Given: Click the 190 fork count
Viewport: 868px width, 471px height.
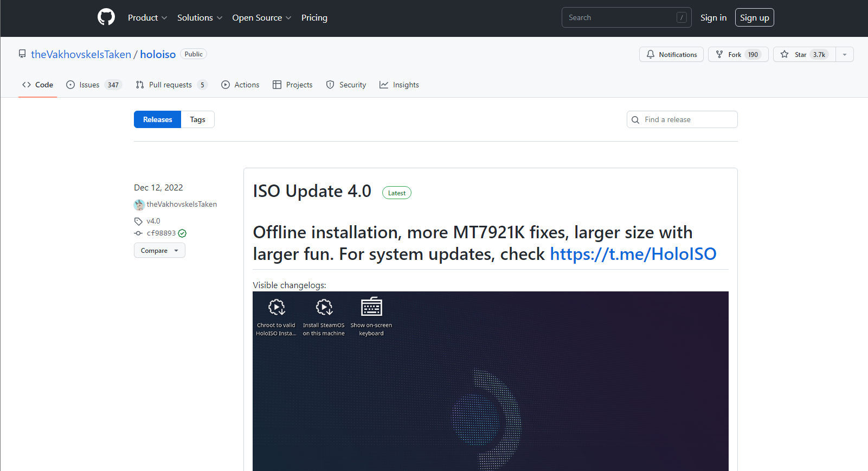Looking at the screenshot, I should (753, 54).
